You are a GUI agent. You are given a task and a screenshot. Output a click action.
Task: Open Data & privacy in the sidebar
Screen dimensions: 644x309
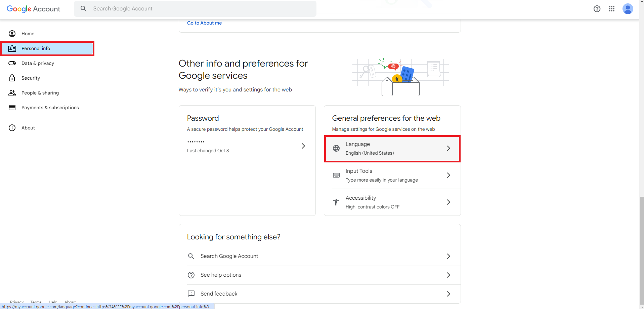[x=47, y=63]
